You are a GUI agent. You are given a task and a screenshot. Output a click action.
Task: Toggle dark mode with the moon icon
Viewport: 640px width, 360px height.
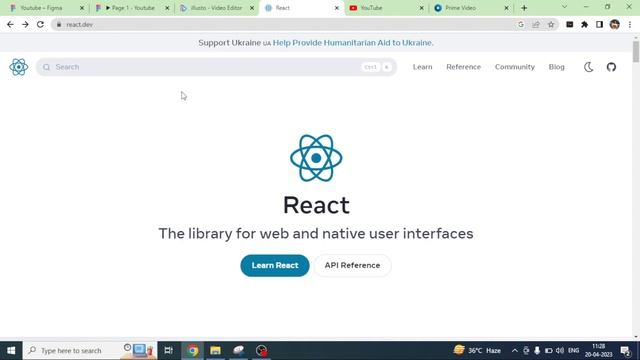point(588,67)
